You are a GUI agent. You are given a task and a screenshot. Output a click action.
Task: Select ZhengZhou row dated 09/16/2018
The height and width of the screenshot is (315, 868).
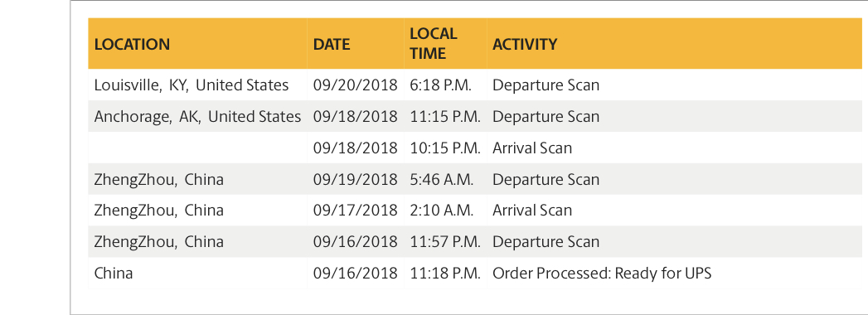(x=476, y=242)
